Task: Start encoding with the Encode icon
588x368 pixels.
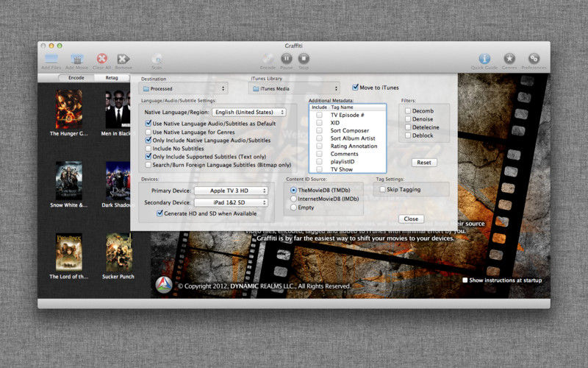Action: (x=268, y=59)
